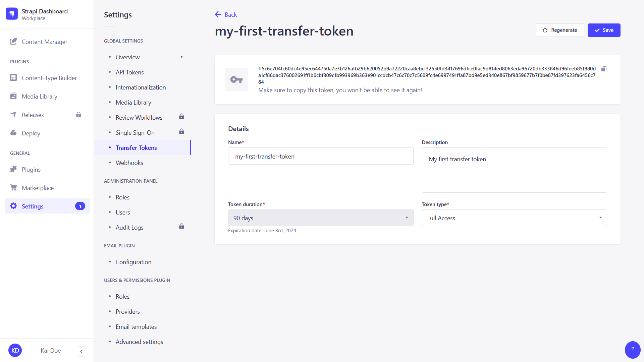
Task: Click the Media Library plugin icon
Action: point(14,96)
